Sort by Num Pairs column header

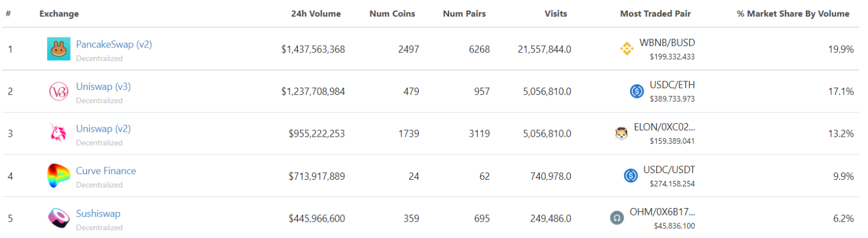click(464, 14)
